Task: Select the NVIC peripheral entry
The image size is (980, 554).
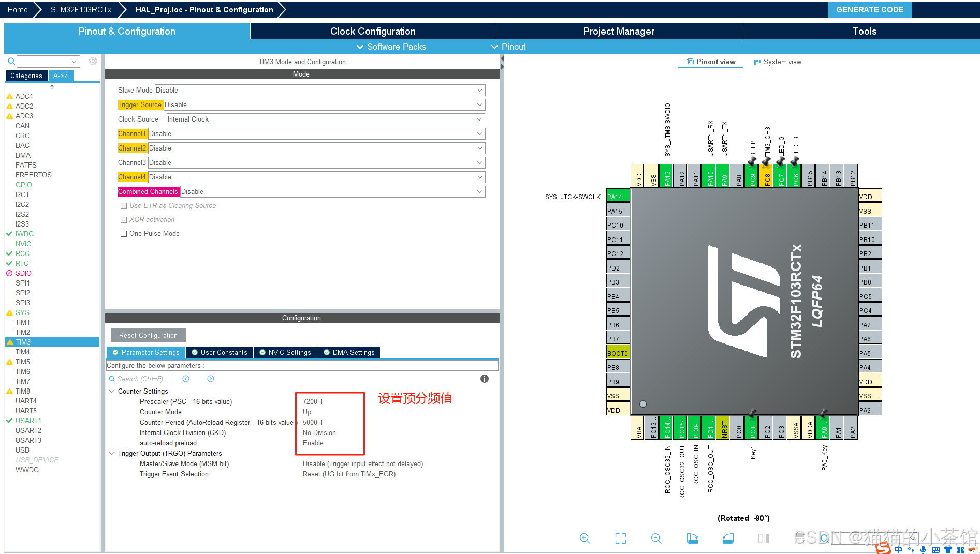Action: (23, 244)
